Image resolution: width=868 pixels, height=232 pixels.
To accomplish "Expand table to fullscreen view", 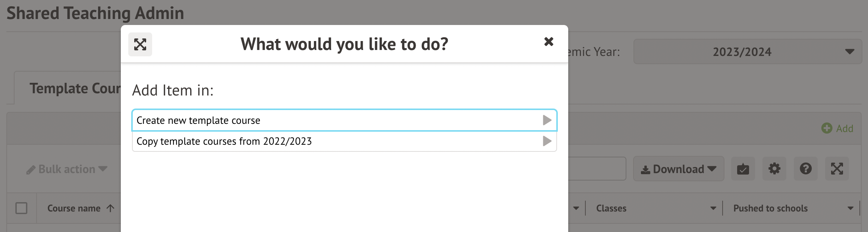I will point(837,169).
